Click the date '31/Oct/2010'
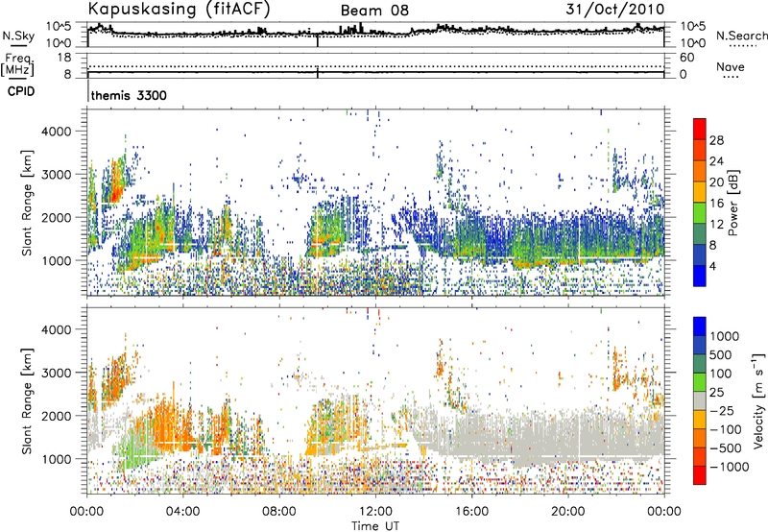The image size is (768, 532). (x=615, y=9)
